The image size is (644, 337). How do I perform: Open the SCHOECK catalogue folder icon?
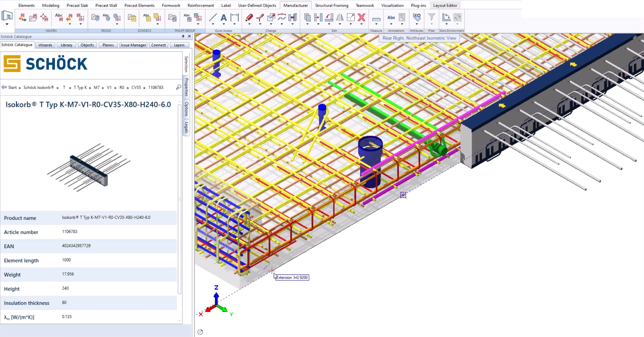[132, 17]
